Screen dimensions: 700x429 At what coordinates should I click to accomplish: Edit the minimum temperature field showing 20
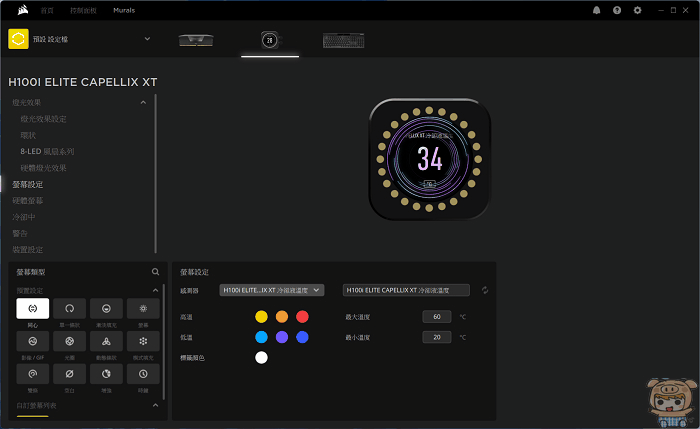pos(437,337)
